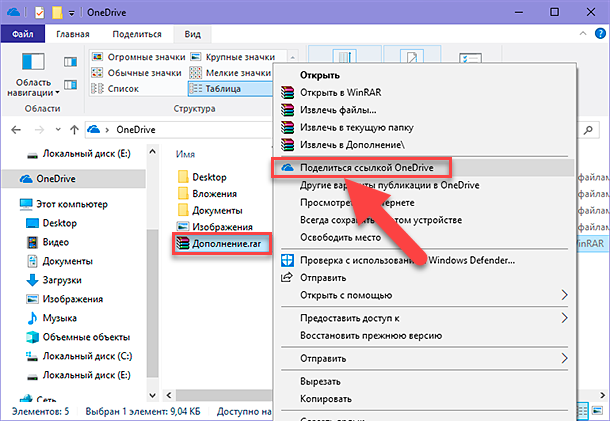Choose Огромные значки layout
The width and height of the screenshot is (610, 421).
[x=138, y=57]
